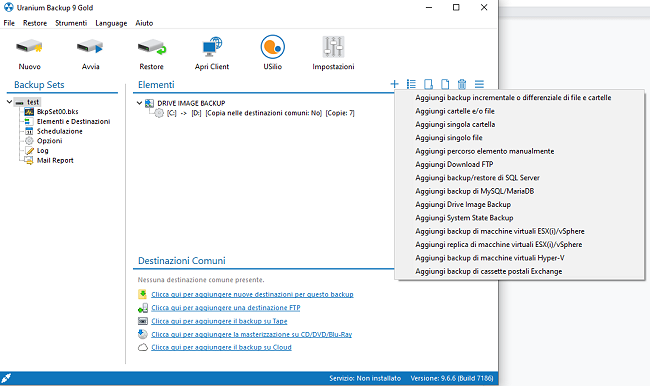Open the File menu
The image size is (650, 386).
point(9,23)
